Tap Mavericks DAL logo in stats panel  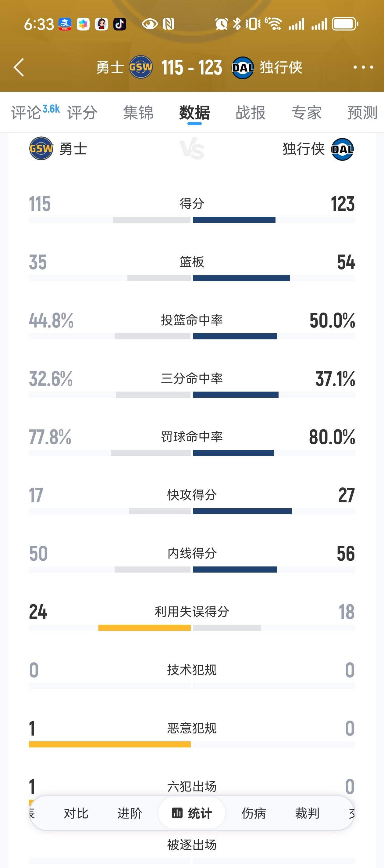tap(342, 149)
